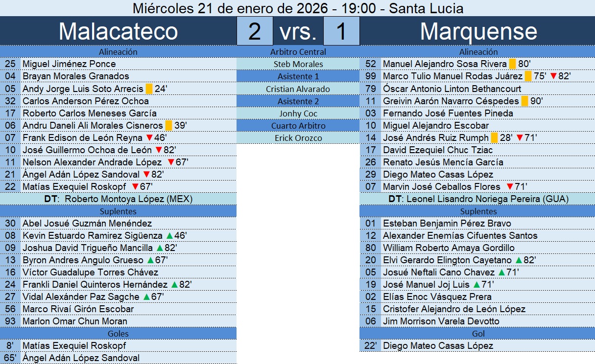Click the green arrow beside José Manuel Joj Luis

pyautogui.click(x=476, y=284)
